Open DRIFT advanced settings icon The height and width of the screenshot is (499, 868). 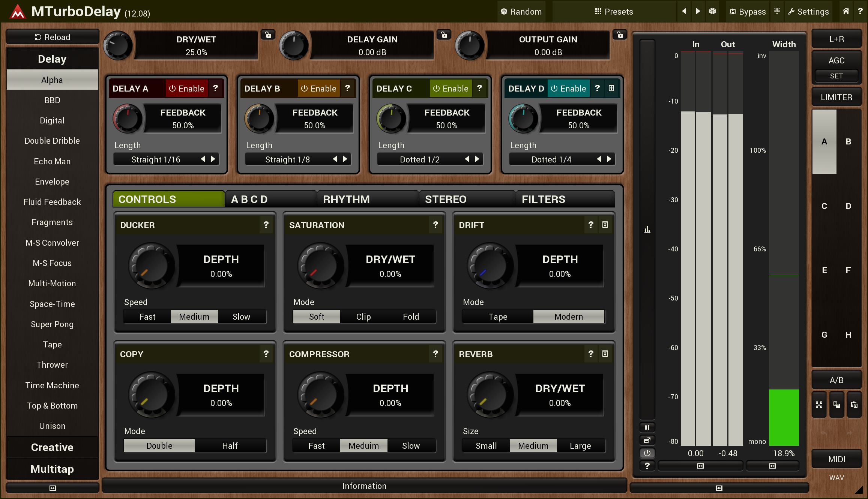pyautogui.click(x=605, y=225)
